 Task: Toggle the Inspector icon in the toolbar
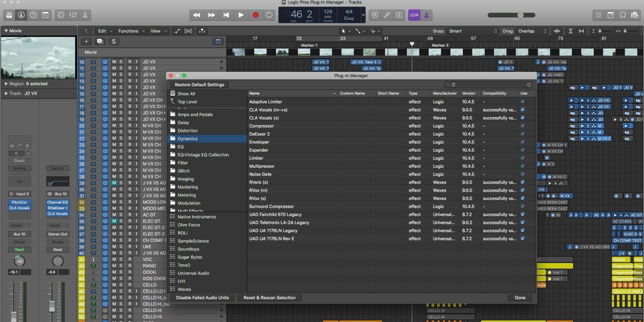pyautogui.click(x=21, y=15)
